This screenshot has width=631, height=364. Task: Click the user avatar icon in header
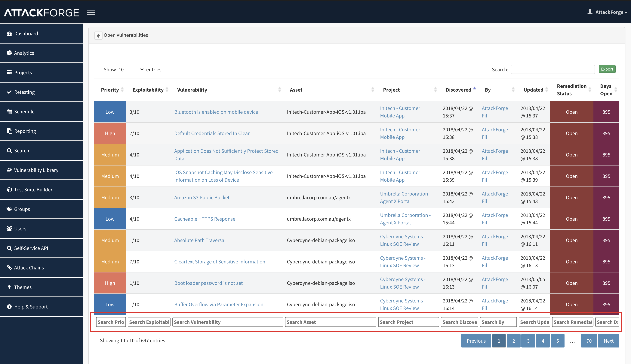click(590, 12)
